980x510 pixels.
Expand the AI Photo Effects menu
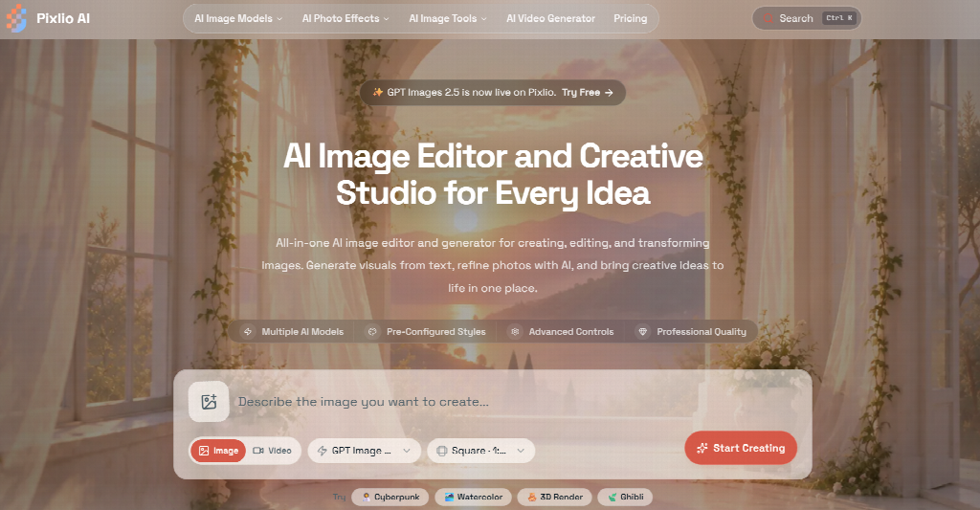point(345,19)
